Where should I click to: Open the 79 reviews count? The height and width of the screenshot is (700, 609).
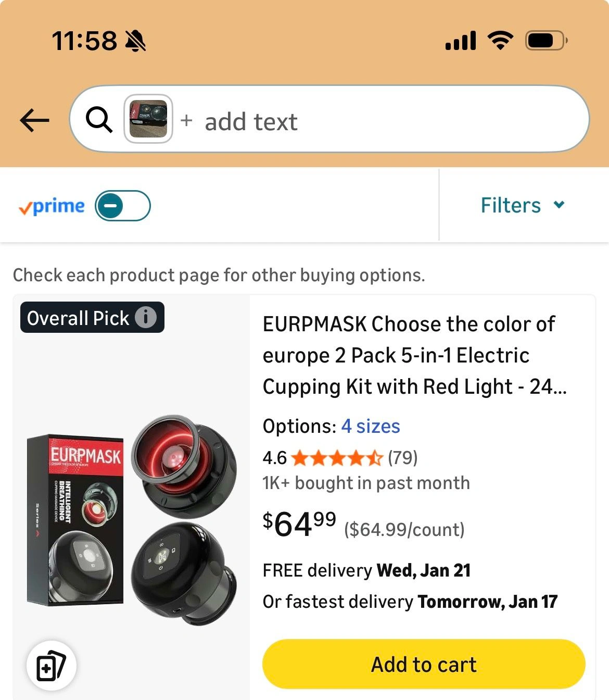point(403,458)
